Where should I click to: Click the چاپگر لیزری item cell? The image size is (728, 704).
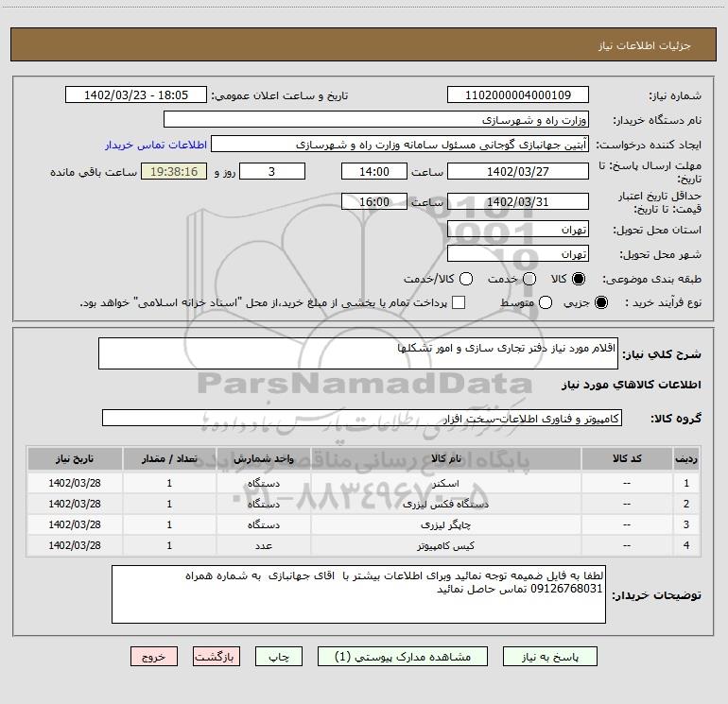coord(445,524)
